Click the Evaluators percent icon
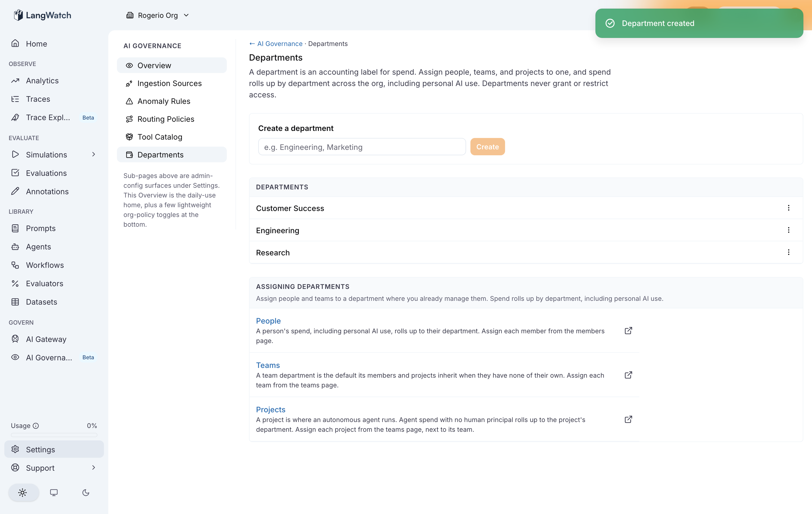812x514 pixels. click(15, 284)
